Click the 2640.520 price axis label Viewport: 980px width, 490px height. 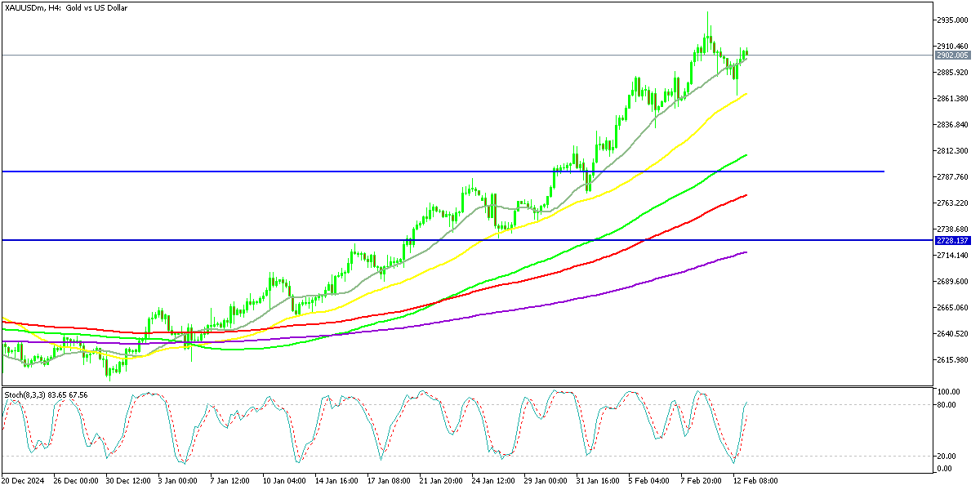(953, 333)
